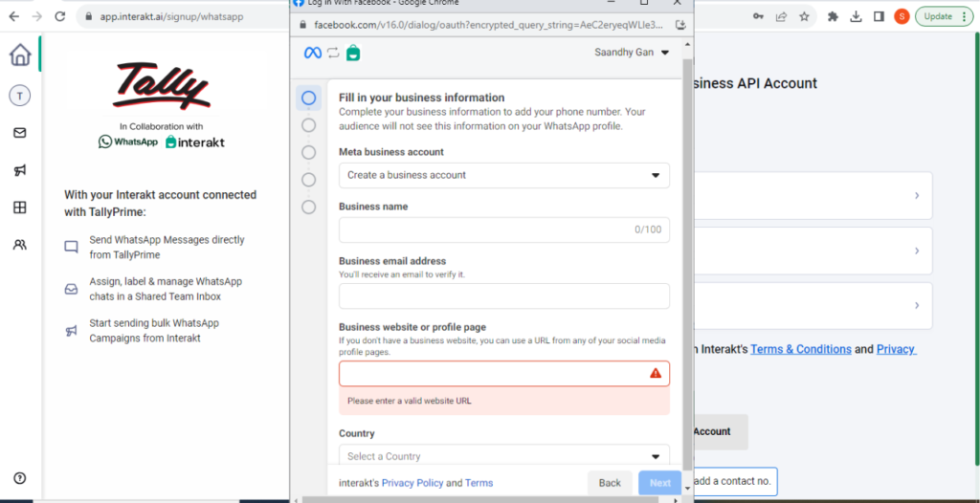Click the 'add a contact no.' box

pyautogui.click(x=735, y=482)
